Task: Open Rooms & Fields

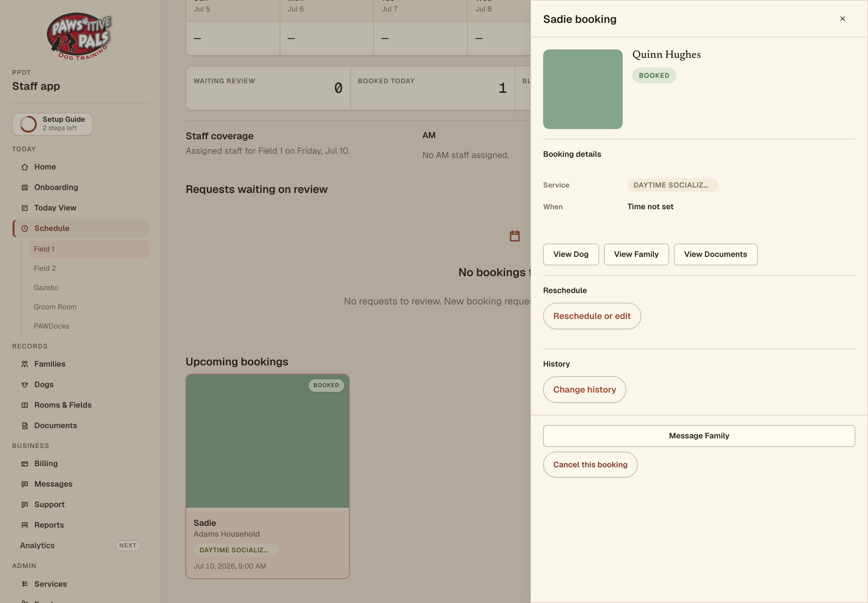Action: coord(80,405)
